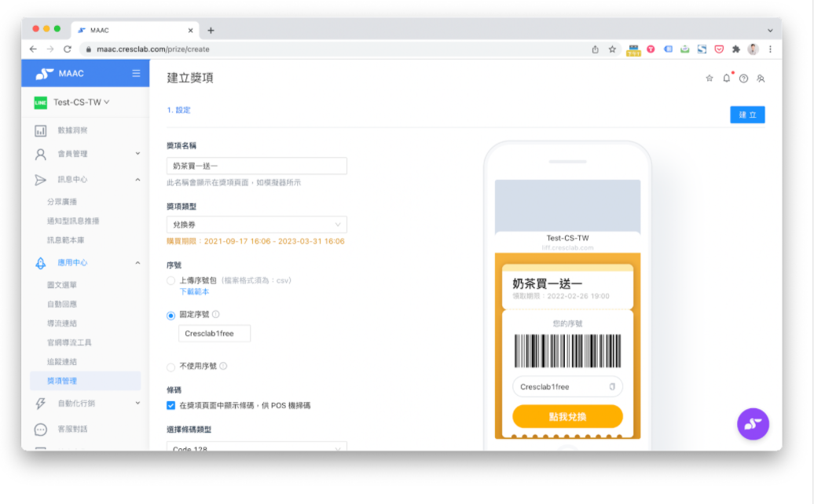Image resolution: width=814 pixels, height=504 pixels.
Task: Click the 訊息中心 paper plane icon
Action: pos(41,180)
